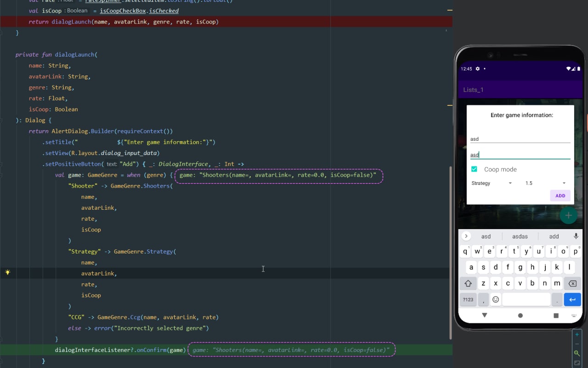Tap the Wi-Fi icon in phone status bar
588x368 pixels.
pos(569,69)
